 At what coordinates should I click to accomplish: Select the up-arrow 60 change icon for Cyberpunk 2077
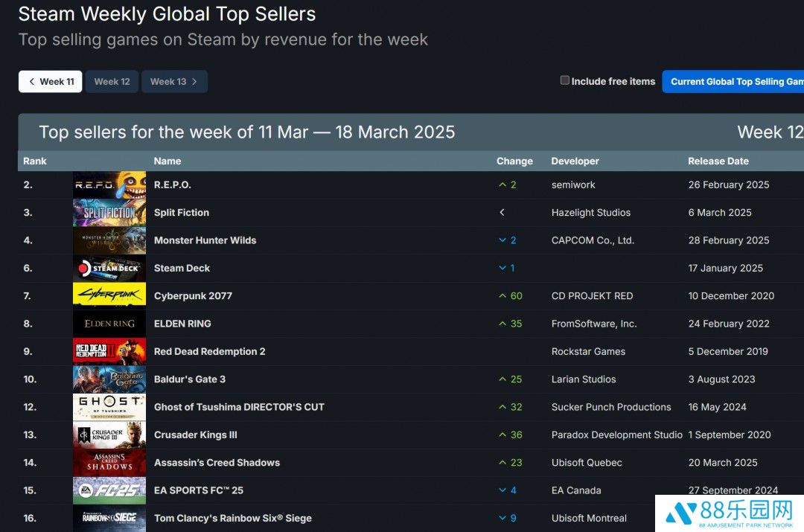[502, 295]
